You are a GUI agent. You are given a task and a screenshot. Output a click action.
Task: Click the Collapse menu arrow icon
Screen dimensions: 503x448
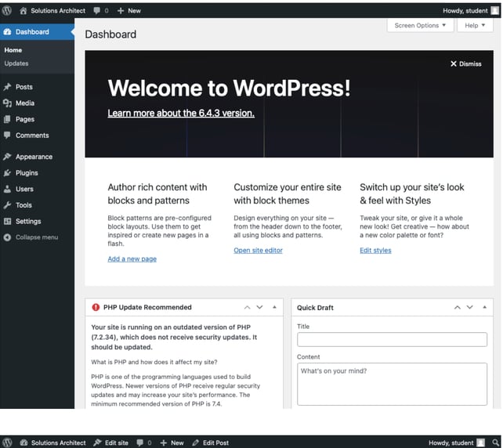7,237
